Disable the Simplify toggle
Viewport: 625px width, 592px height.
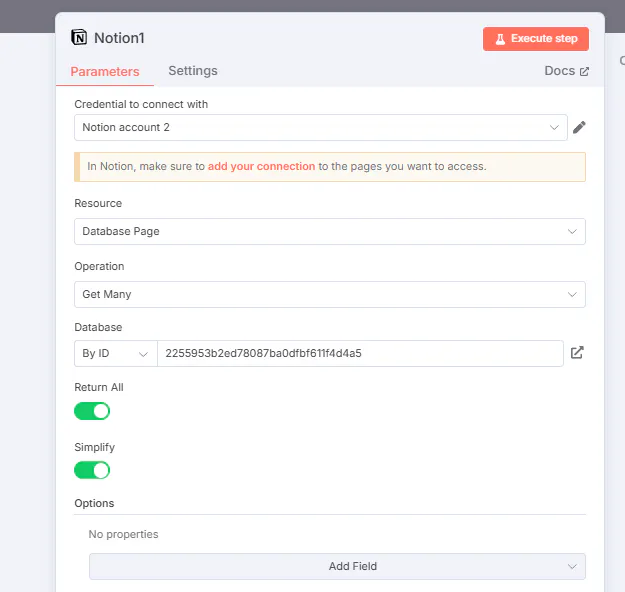(x=92, y=470)
